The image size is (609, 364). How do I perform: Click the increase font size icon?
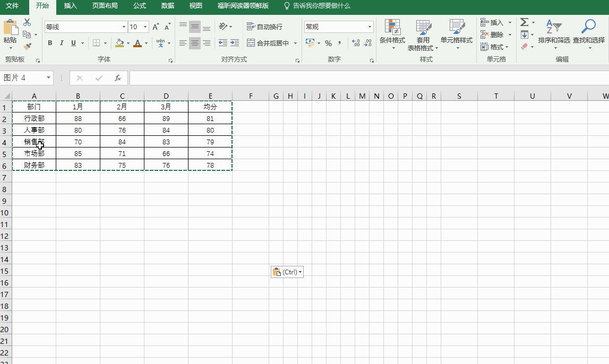(x=156, y=27)
